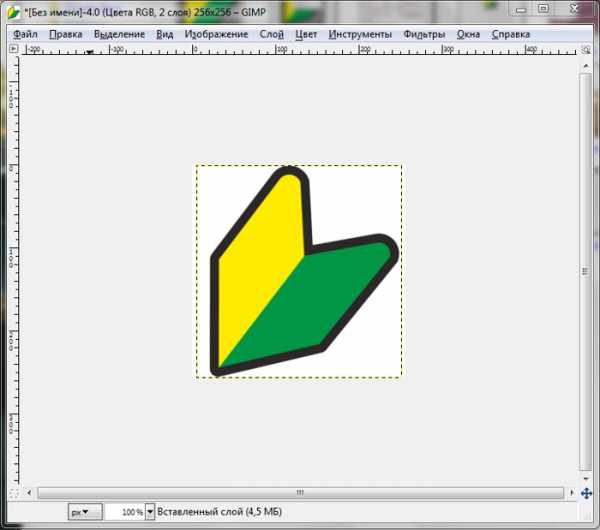Open the Правка menu
Viewport: 600px width, 530px height.
click(65, 34)
